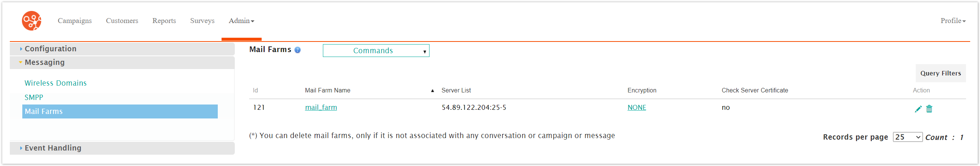
Task: Expand the Event Handling section
Action: point(53,148)
